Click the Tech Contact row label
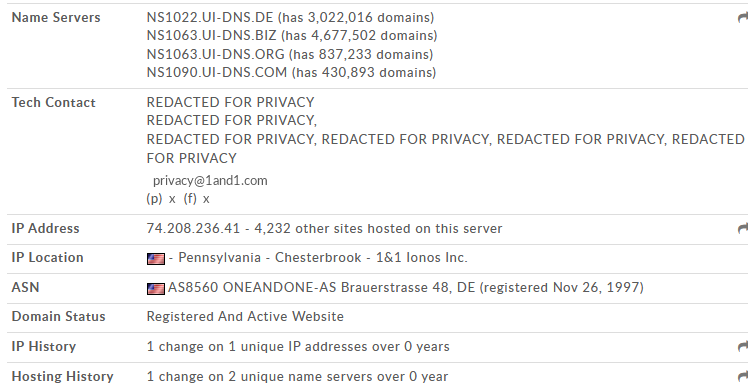 tap(53, 103)
